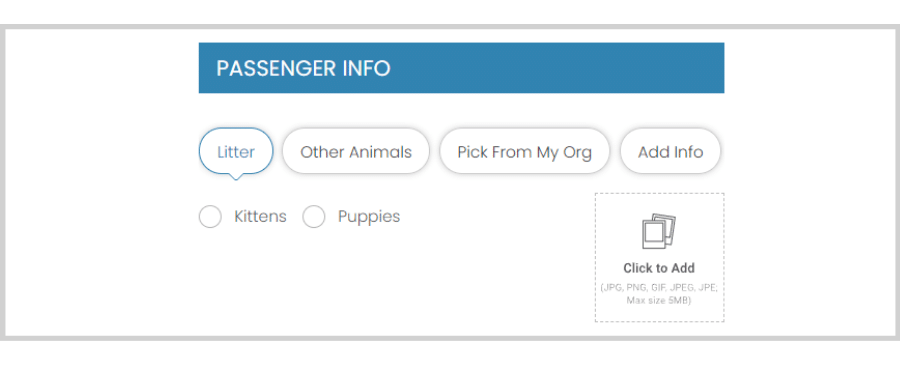Click the pointer arrow under Litter tab
The height and width of the screenshot is (380, 900).
(x=236, y=176)
